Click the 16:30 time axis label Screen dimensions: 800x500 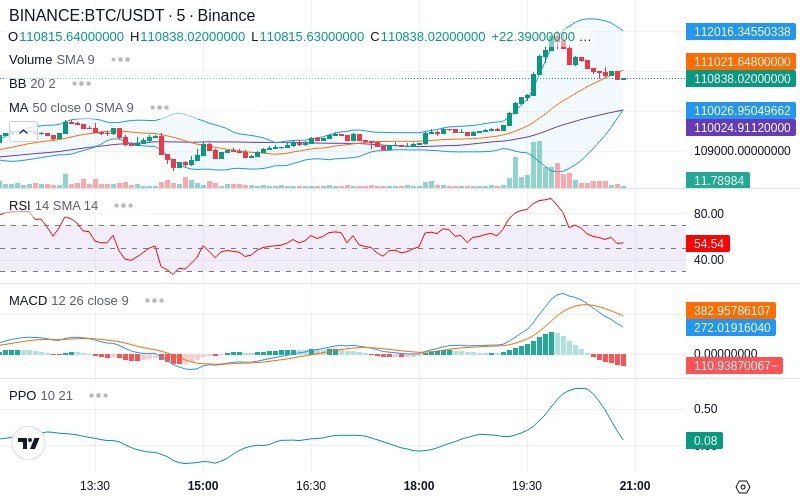311,486
